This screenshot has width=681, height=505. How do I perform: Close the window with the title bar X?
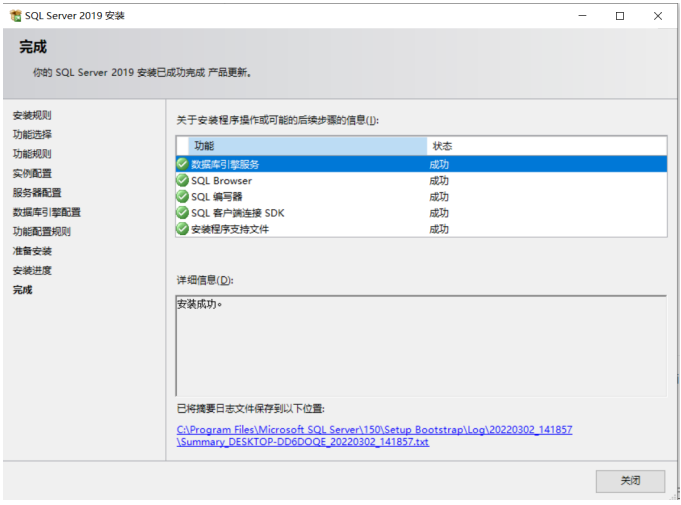coord(658,16)
